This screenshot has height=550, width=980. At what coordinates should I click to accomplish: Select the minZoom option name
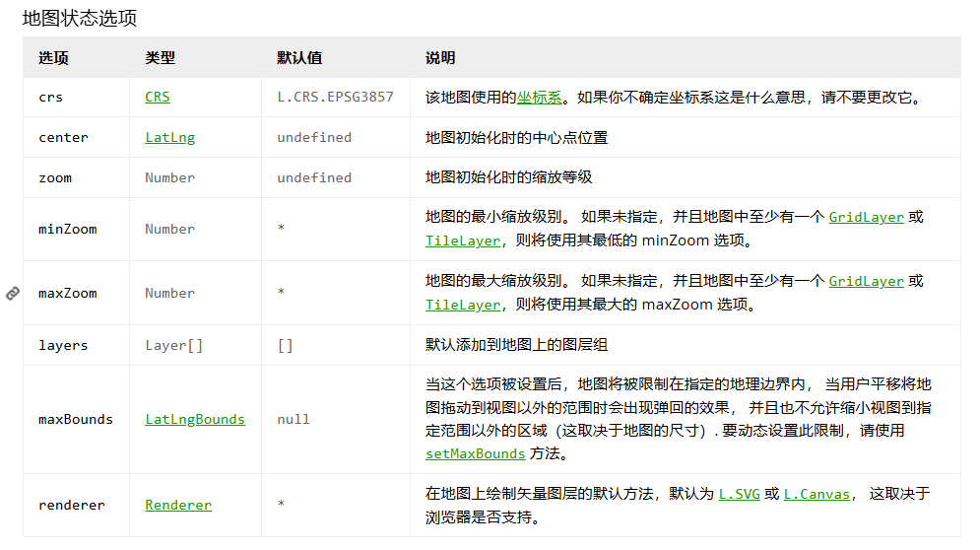tap(68, 229)
